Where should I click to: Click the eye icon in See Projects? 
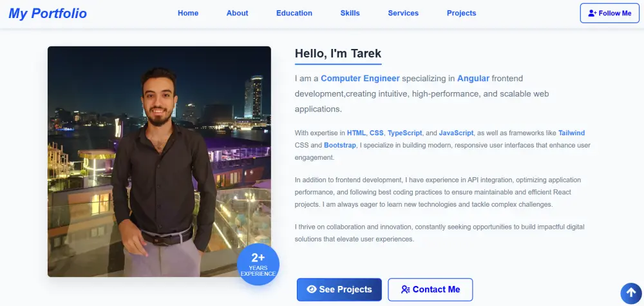pos(312,289)
